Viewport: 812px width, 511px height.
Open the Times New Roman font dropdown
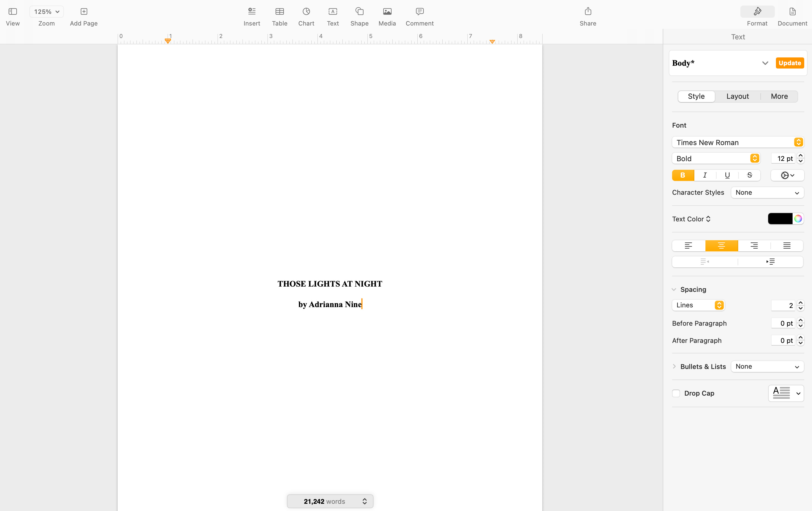[x=737, y=142]
